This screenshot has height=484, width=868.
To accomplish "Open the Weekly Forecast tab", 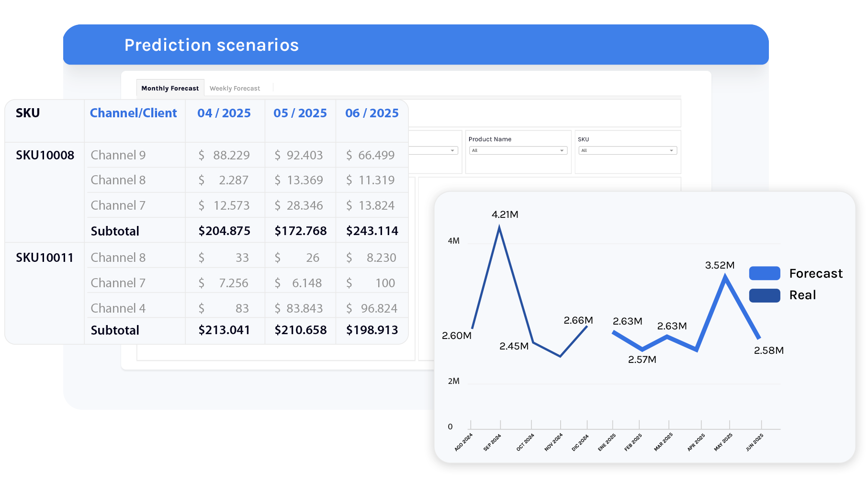I will coord(235,88).
